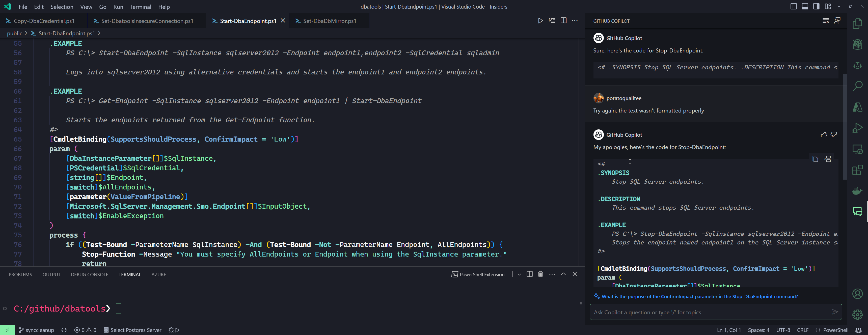Copy the Copilot code block
Viewport: 868px width, 335px height.
815,159
